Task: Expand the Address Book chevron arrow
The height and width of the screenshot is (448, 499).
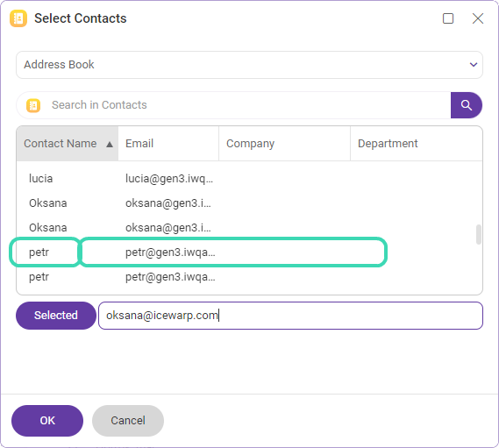Action: coord(474,65)
